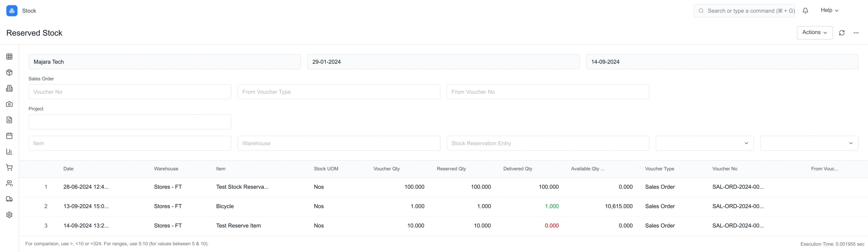Viewport: 868px width, 252px height.
Task: Click the delivery truck icon
Action: click(9, 199)
